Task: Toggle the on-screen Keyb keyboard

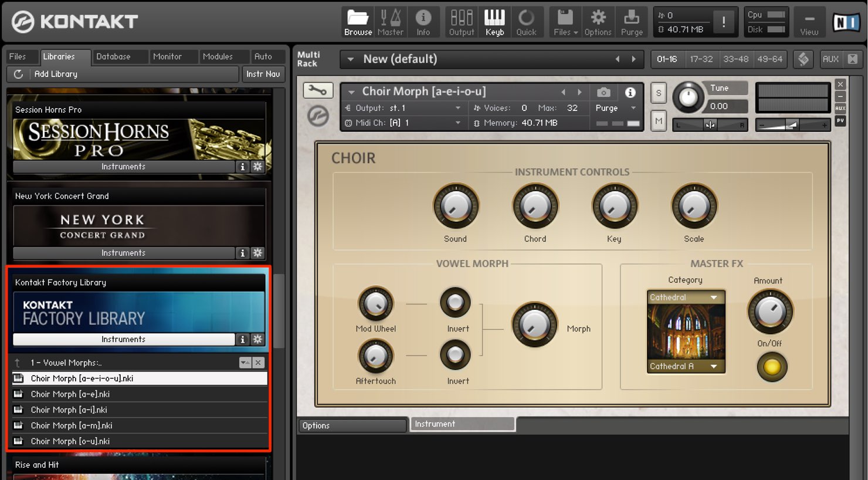Action: pyautogui.click(x=494, y=22)
